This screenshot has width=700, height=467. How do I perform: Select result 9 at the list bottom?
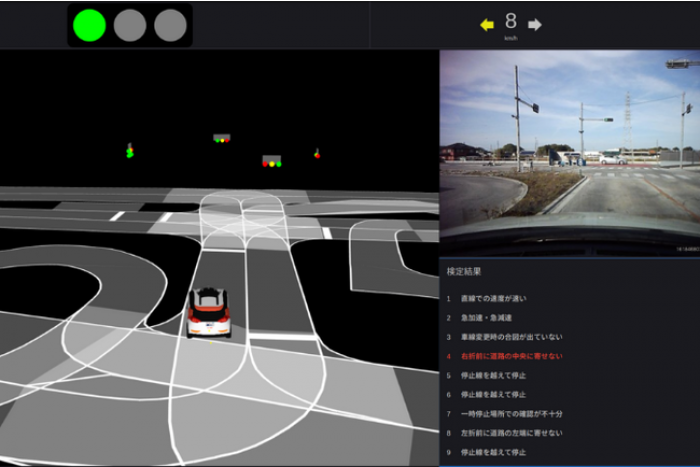point(490,451)
